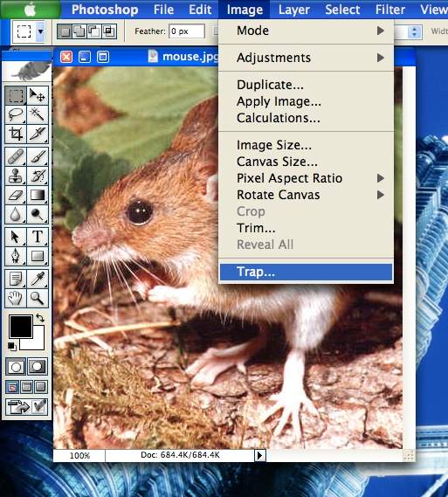Choose Standard Screen Mode
The width and height of the screenshot is (448, 497).
click(x=12, y=387)
